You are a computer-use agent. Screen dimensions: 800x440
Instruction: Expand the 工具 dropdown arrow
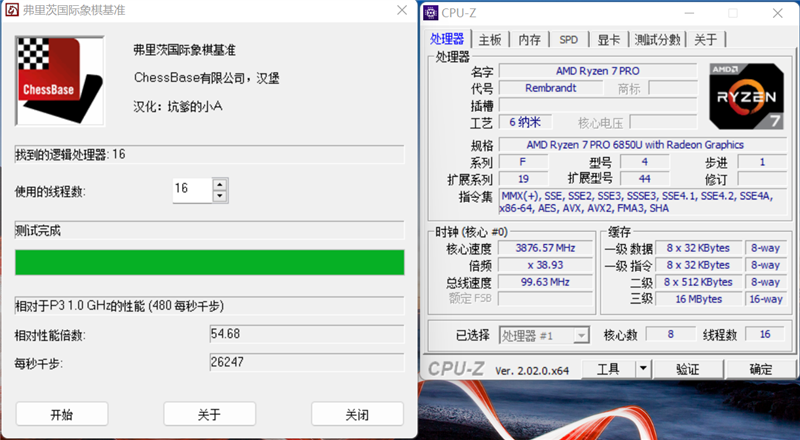pyautogui.click(x=643, y=369)
